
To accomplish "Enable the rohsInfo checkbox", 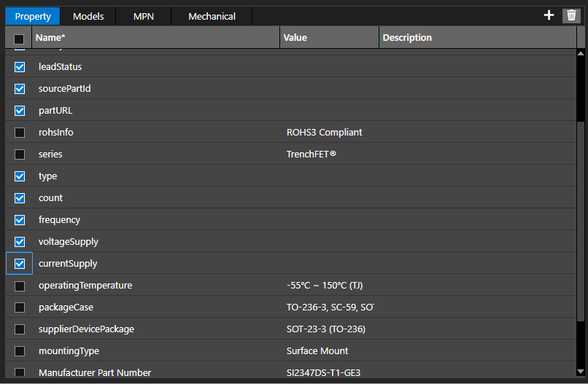I will [x=20, y=133].
